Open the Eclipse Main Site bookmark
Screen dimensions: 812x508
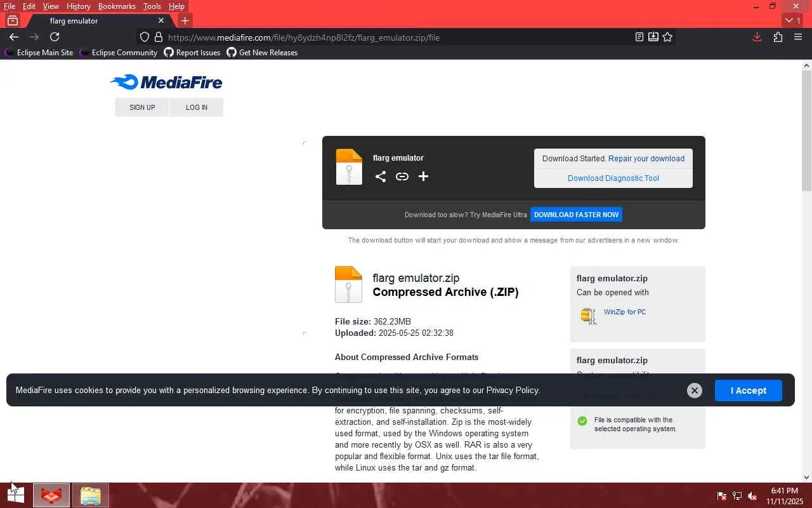click(39, 53)
